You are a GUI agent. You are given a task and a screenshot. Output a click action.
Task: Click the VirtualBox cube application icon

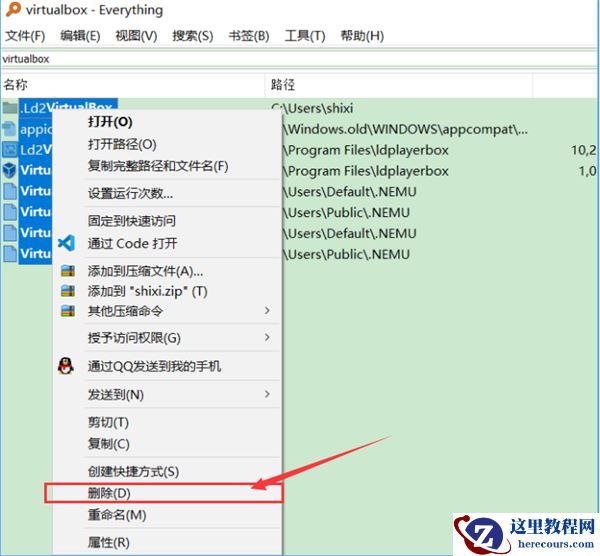[10, 170]
